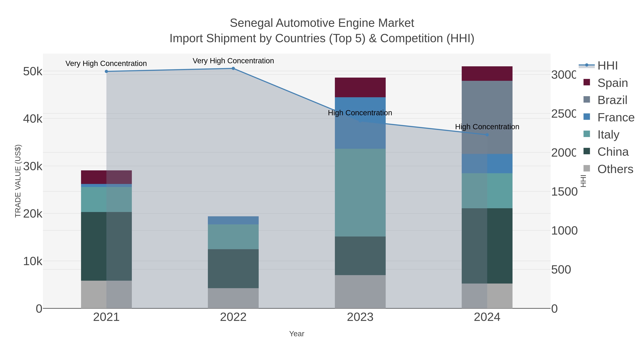Click the 'Year' x-axis title
The height and width of the screenshot is (362, 644).
[x=297, y=334]
